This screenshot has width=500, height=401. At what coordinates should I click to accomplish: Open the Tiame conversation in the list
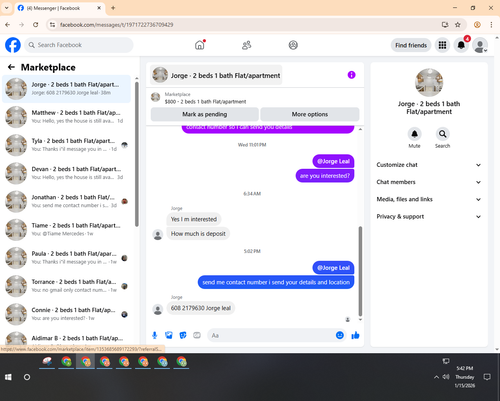coord(66,229)
